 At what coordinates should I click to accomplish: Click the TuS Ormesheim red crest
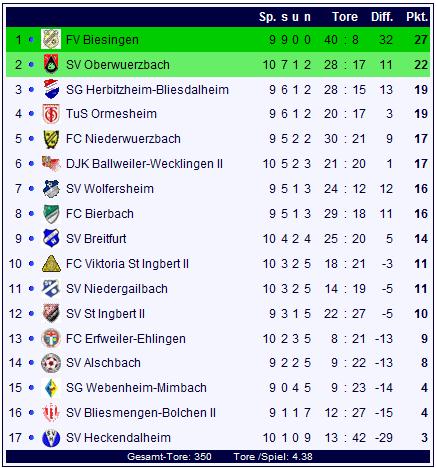(x=51, y=114)
